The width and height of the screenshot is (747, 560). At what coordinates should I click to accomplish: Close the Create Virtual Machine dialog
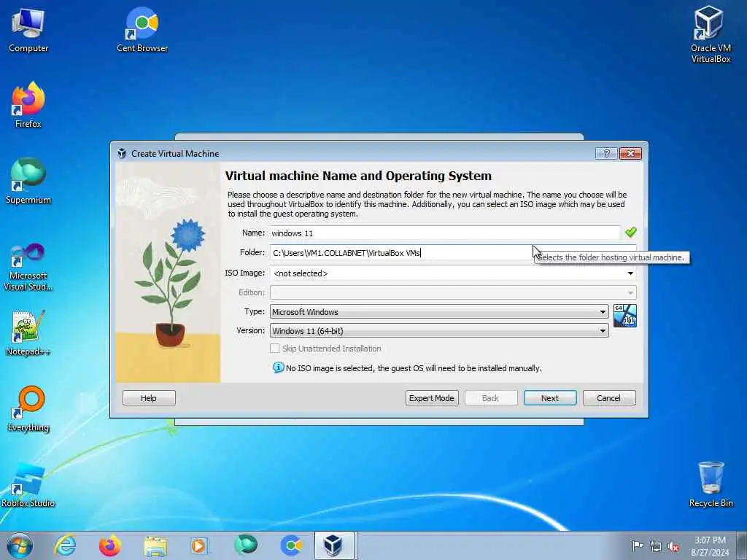point(630,153)
